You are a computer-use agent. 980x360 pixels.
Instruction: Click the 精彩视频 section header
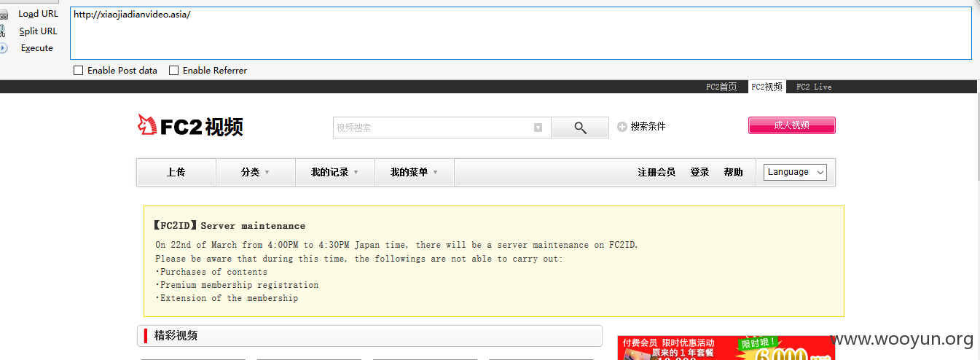tap(369, 336)
